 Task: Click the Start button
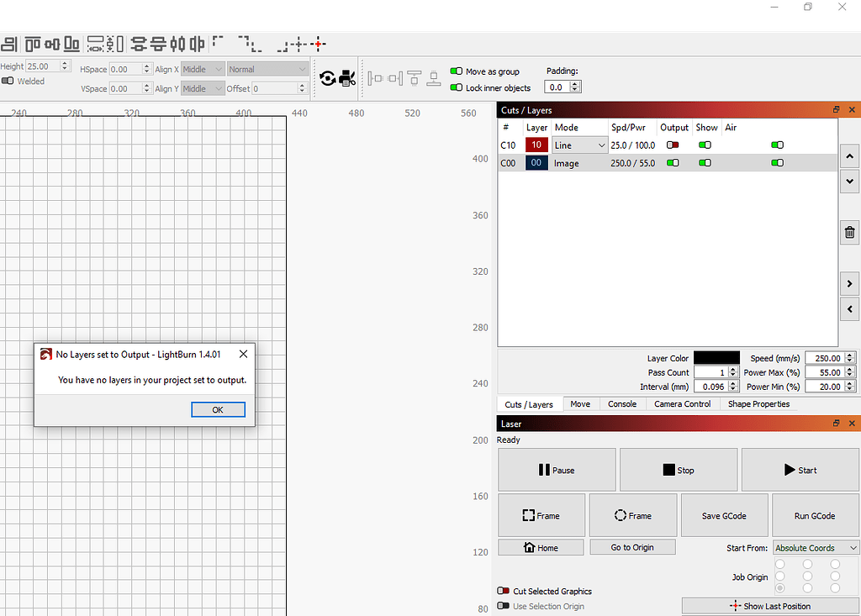800,470
